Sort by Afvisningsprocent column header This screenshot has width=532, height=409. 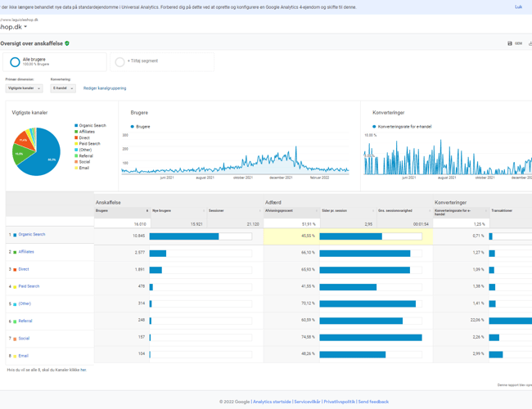(x=279, y=211)
